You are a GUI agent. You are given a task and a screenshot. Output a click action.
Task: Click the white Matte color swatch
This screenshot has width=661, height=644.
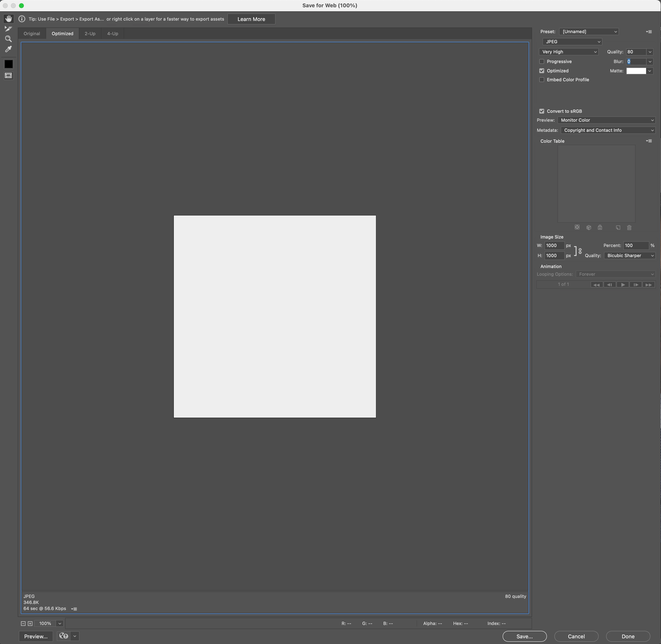(636, 71)
